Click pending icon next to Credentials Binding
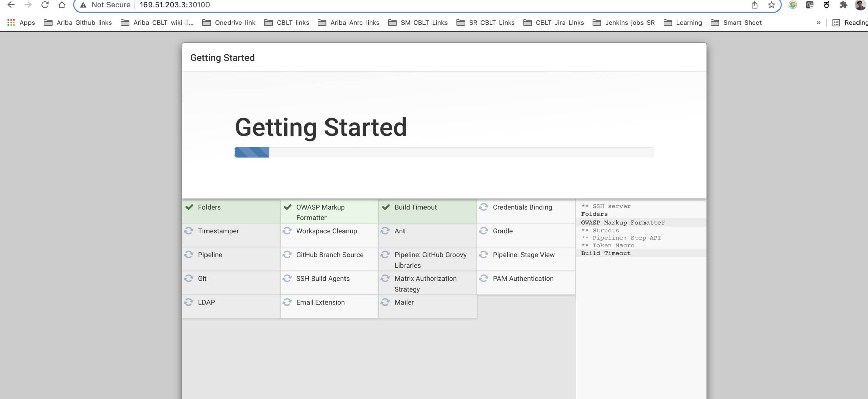 click(484, 207)
